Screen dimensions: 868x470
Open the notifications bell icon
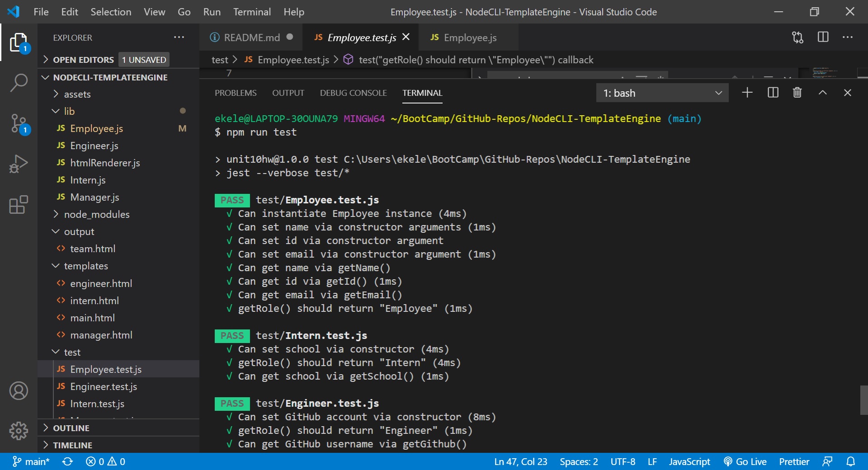[851, 461]
